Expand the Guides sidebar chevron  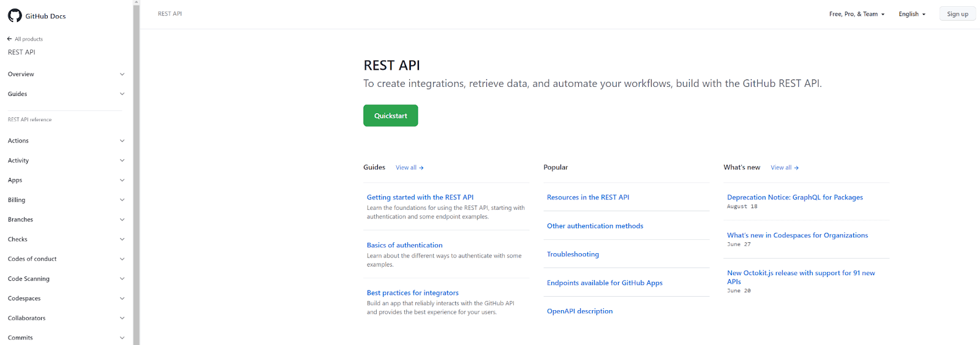[x=122, y=94]
